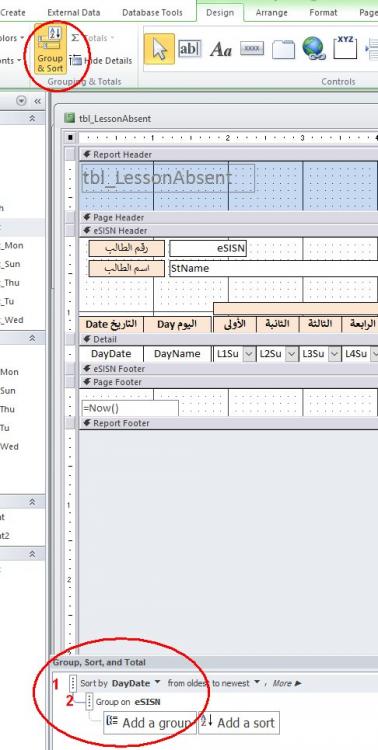The height and width of the screenshot is (750, 378).
Task: Select the رقم الطالب label
Action: tap(126, 248)
